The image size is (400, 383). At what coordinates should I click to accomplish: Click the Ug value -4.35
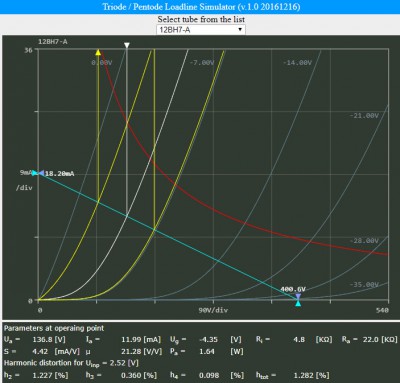point(209,340)
